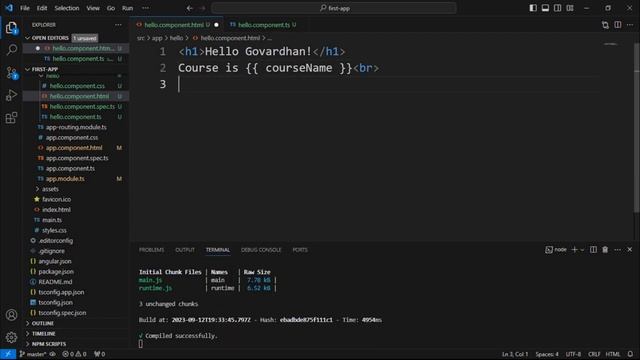640x360 pixels.
Task: Open the Selection menu
Action: coord(67,8)
